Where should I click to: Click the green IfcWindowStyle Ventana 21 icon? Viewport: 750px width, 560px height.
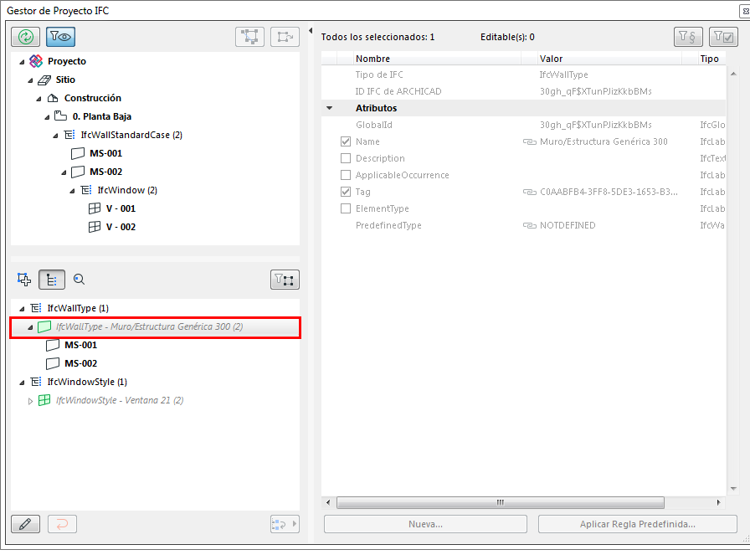pos(44,400)
